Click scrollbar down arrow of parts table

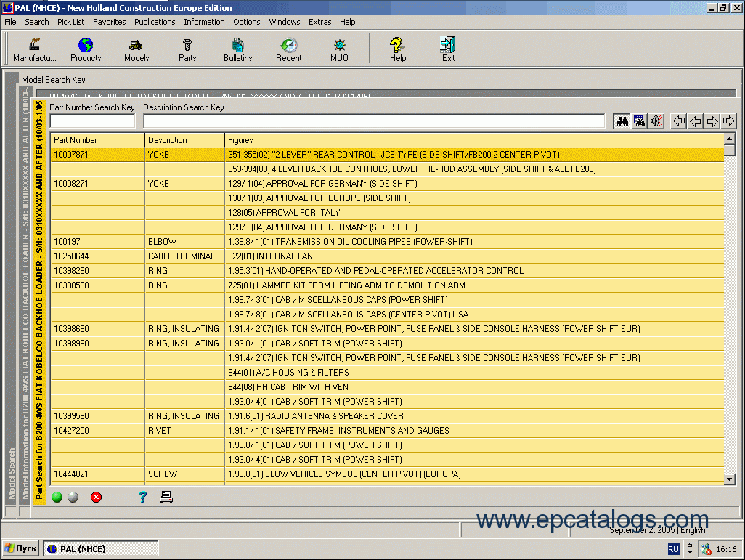730,479
